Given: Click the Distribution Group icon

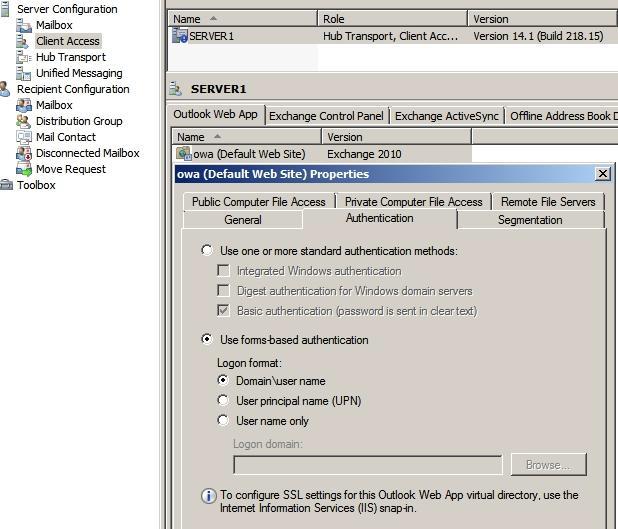Looking at the screenshot, I should [24, 121].
